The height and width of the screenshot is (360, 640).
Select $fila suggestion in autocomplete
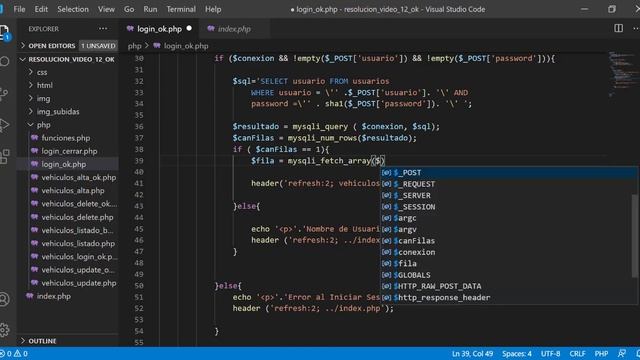[509, 264]
